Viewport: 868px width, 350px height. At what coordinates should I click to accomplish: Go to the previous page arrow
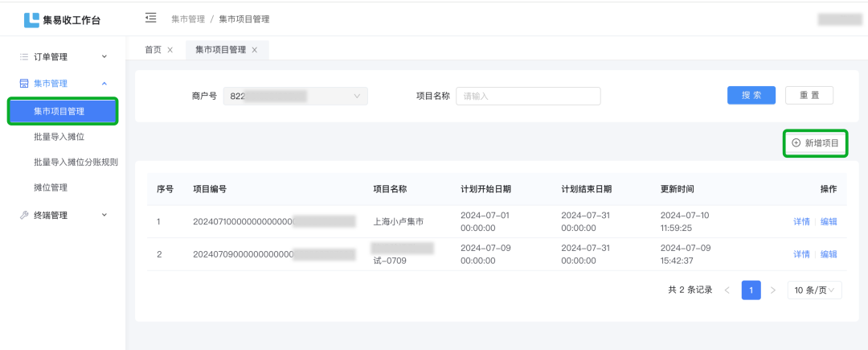(x=727, y=290)
